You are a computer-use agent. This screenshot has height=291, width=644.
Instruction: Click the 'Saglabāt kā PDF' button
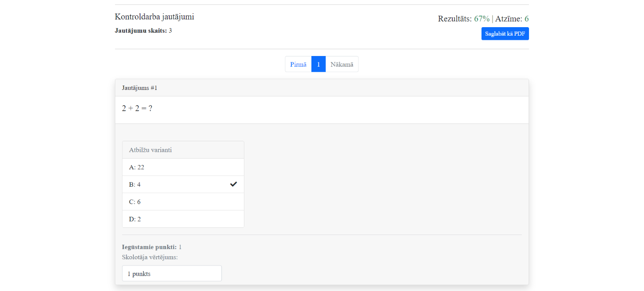click(505, 34)
